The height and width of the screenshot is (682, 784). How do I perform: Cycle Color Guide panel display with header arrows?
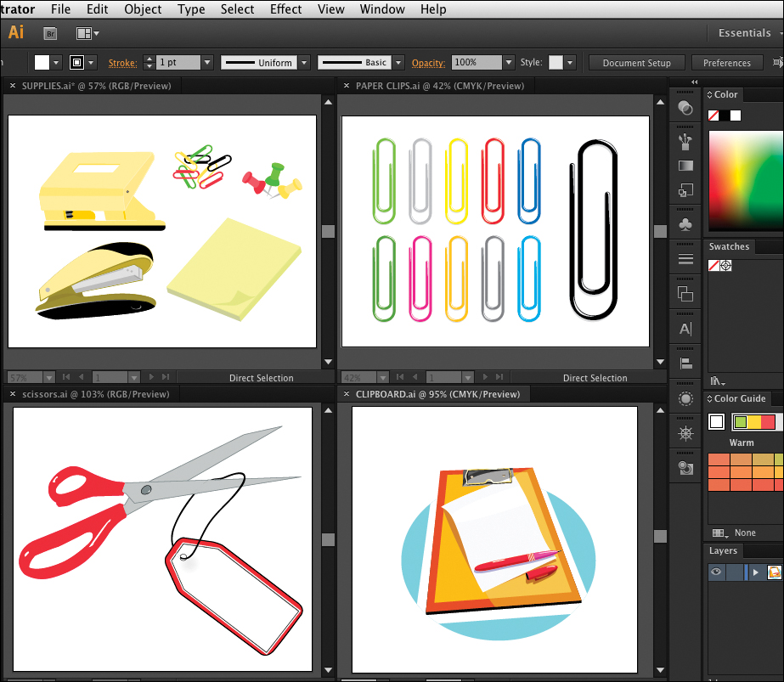[709, 398]
